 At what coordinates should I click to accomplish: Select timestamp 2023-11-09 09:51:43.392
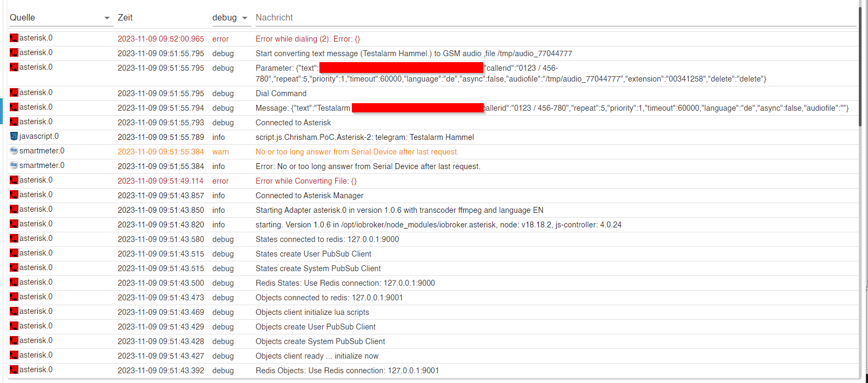[x=161, y=371]
